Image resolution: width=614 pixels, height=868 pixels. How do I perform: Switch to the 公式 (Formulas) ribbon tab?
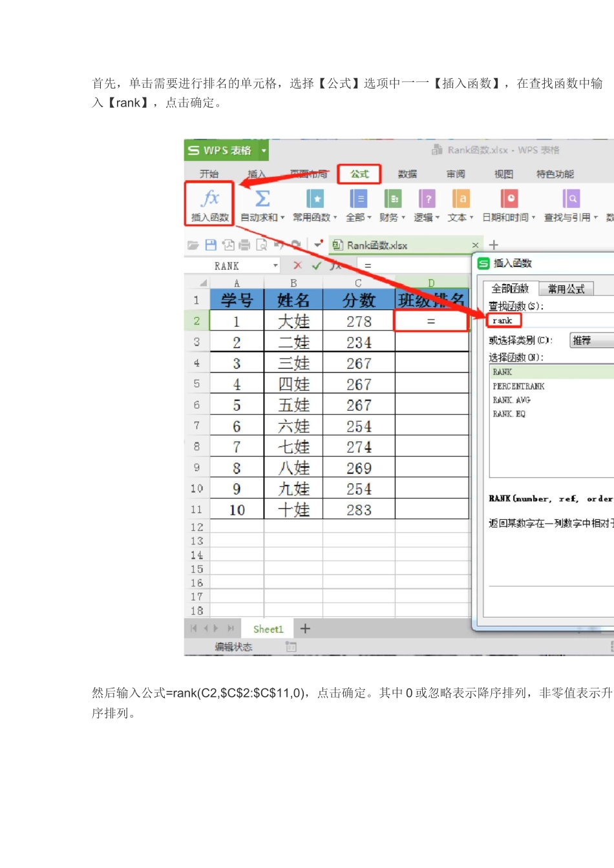[x=359, y=174]
